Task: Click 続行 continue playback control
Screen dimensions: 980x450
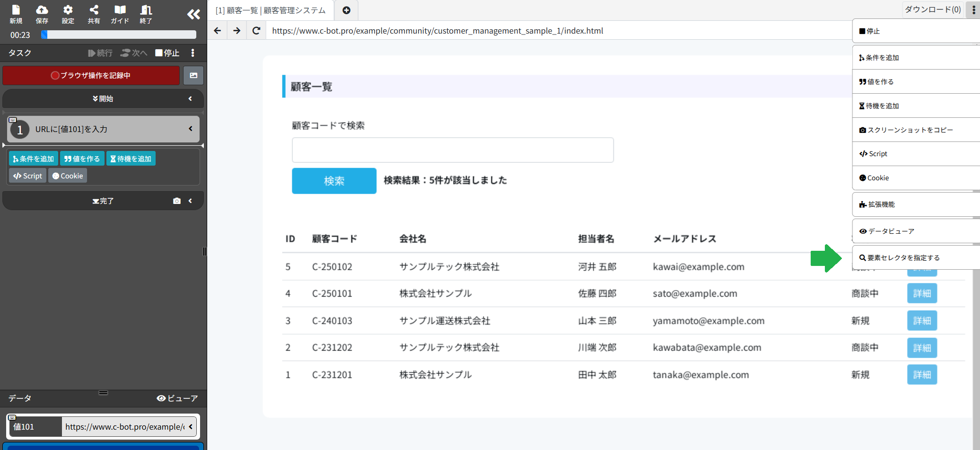Action: click(100, 53)
